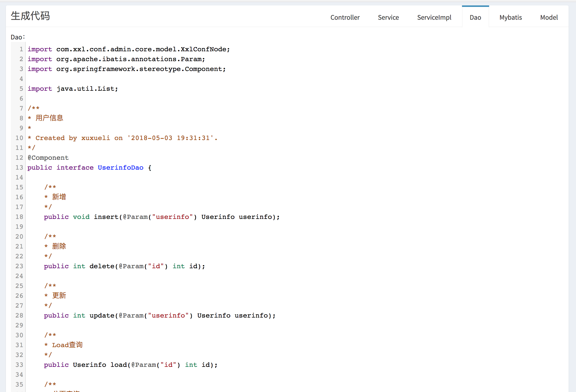This screenshot has height=392, width=576.
Task: Click the @Component annotation
Action: tap(48, 158)
